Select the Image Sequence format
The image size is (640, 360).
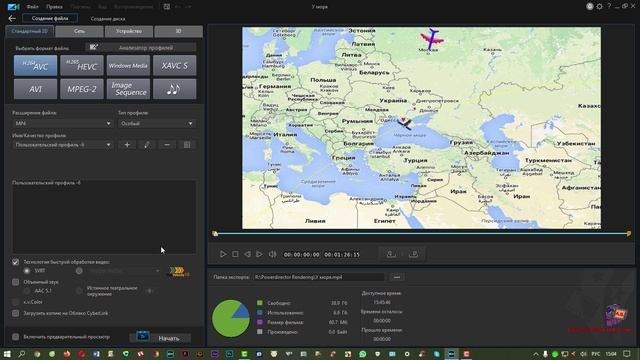pyautogui.click(x=128, y=89)
